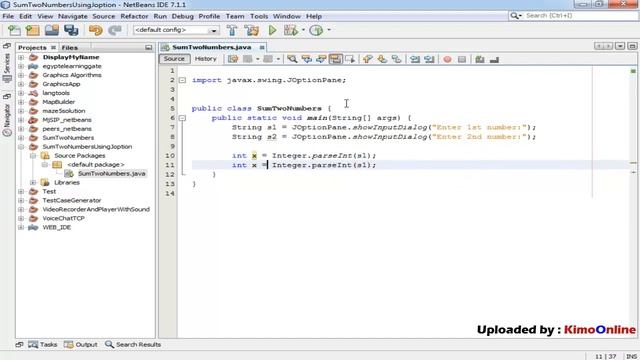Switch to the Files tab
This screenshot has width=640, height=360.
pyautogui.click(x=69, y=48)
